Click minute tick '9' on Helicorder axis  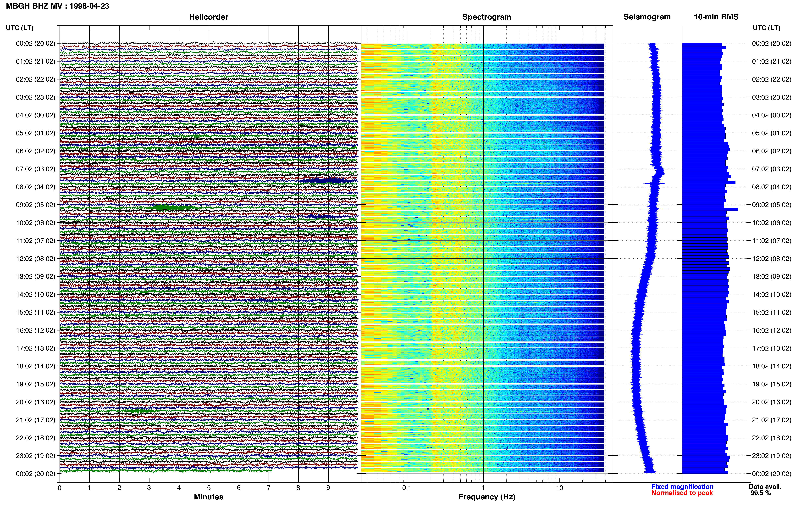tap(328, 488)
